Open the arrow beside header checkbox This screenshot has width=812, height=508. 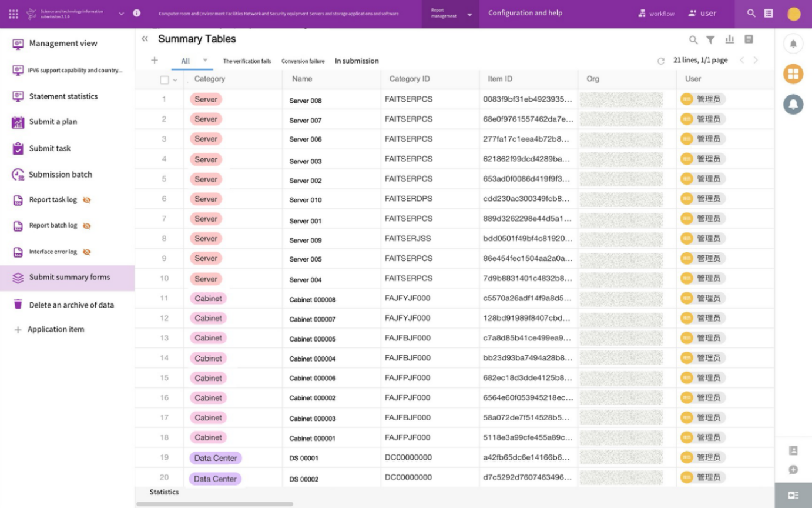click(175, 80)
